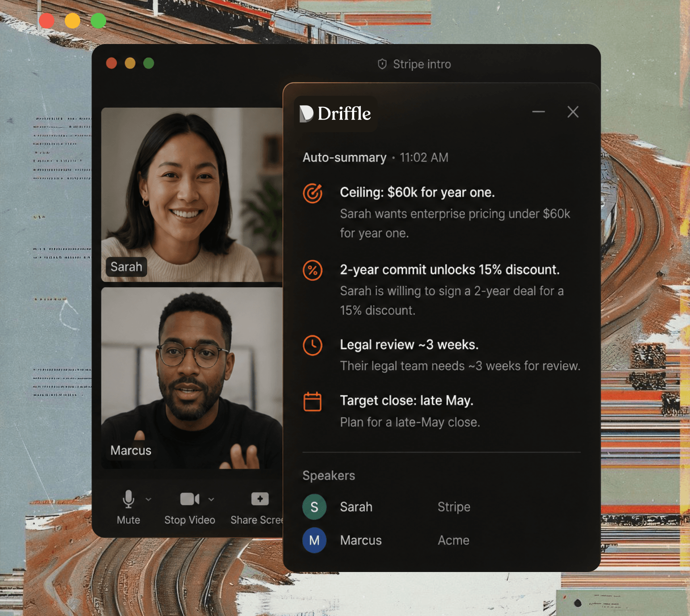Viewport: 690px width, 616px height.
Task: Click the shield icon next to Stripe intro
Action: [x=382, y=64]
